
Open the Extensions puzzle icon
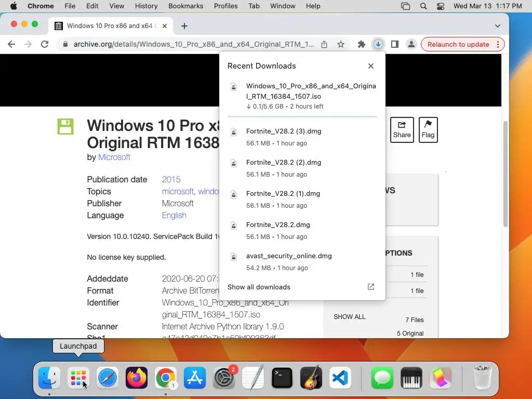[362, 45]
